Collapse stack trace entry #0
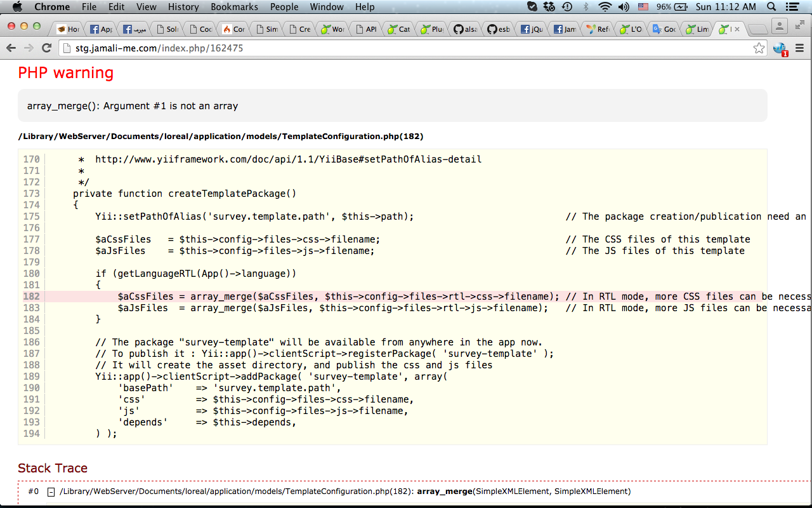Viewport: 812px width, 508px height. (x=51, y=491)
